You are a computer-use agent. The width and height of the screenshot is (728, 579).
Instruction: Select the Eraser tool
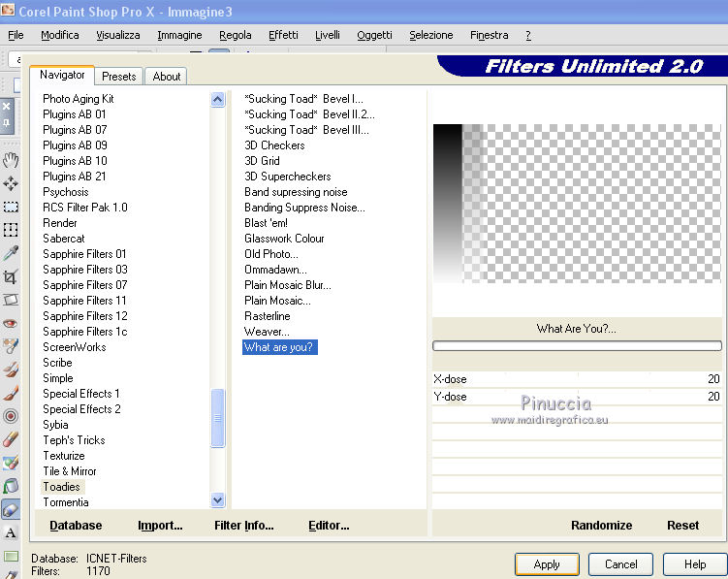pyautogui.click(x=11, y=439)
